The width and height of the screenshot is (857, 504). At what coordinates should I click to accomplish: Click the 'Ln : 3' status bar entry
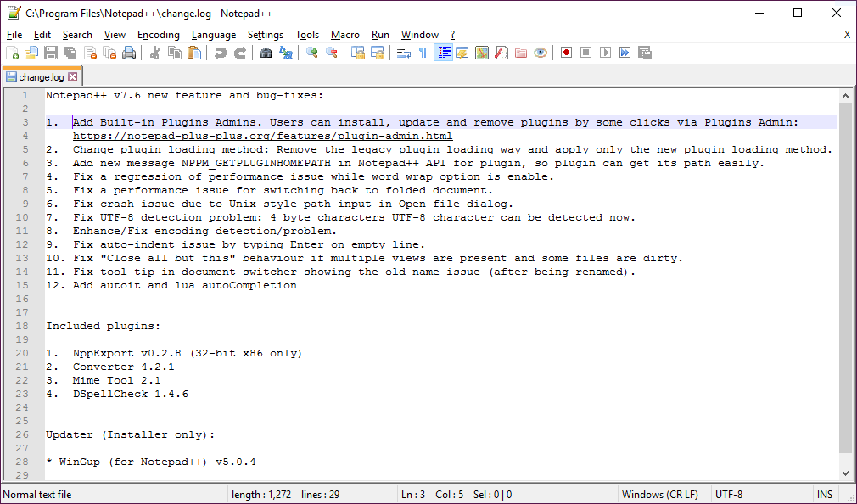[413, 495]
